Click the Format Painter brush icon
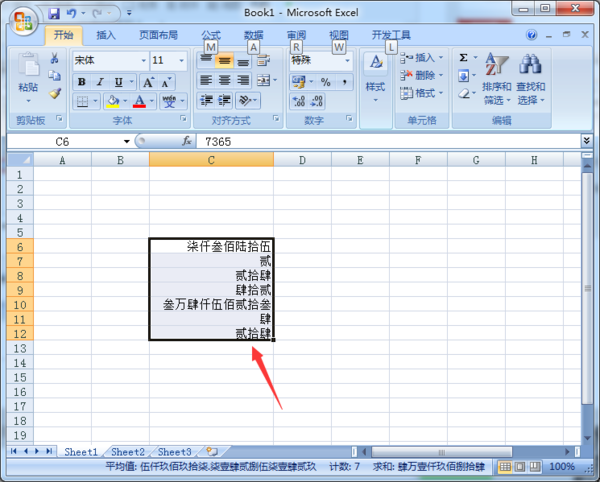Screen dimensions: 600x482 (54, 93)
